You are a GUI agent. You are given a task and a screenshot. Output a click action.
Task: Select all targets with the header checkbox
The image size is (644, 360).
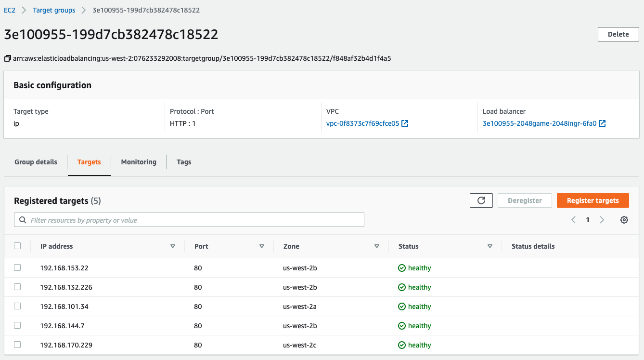tap(17, 245)
